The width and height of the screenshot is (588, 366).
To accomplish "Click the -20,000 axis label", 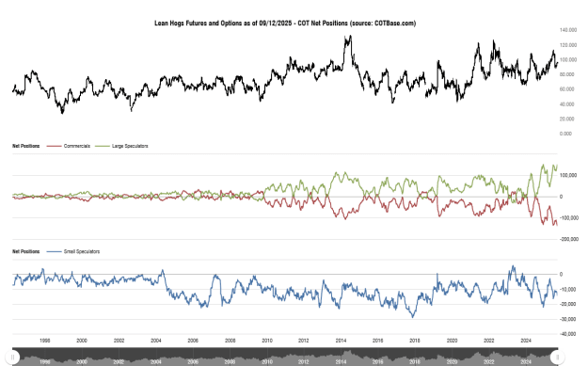I will point(567,304).
